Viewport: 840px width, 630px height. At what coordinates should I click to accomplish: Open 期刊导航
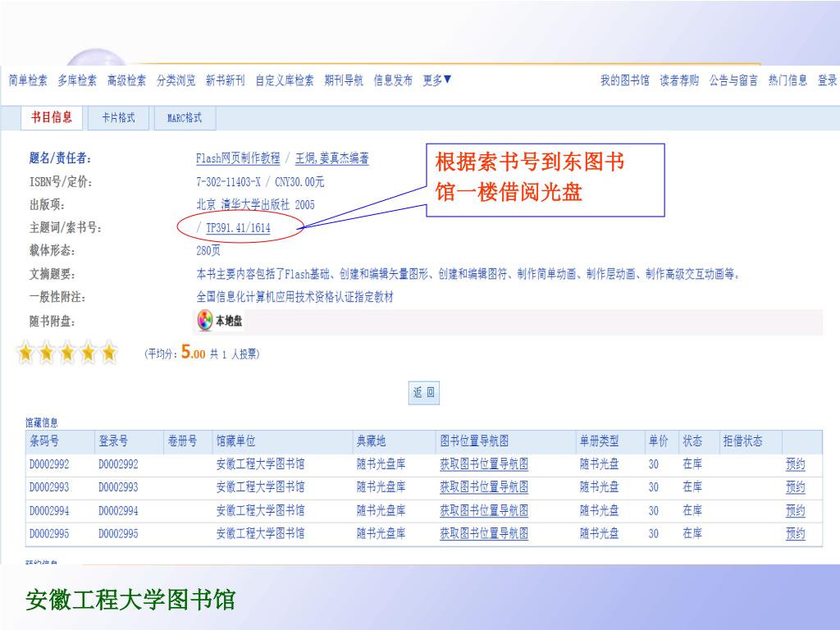coord(344,80)
